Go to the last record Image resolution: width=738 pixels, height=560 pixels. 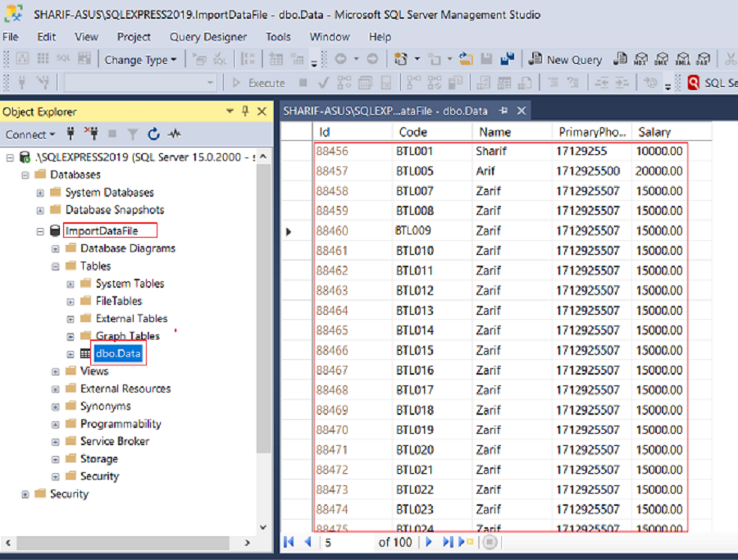click(x=448, y=542)
